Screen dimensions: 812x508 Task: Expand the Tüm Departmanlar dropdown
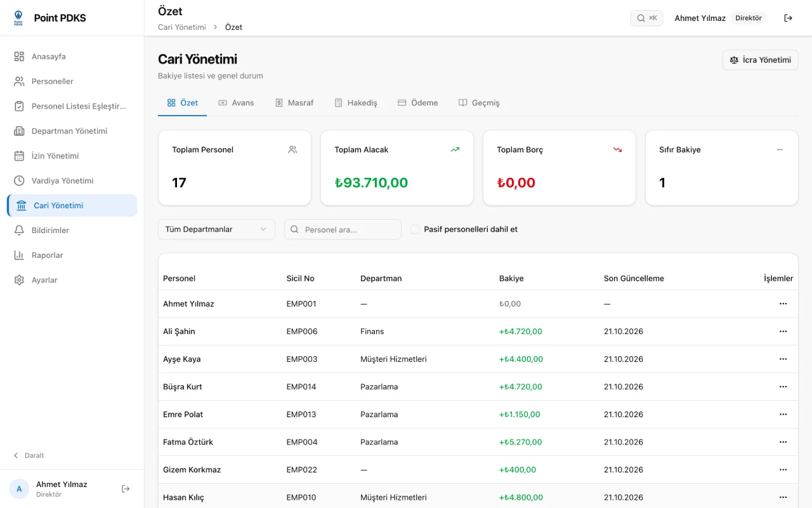[216, 229]
